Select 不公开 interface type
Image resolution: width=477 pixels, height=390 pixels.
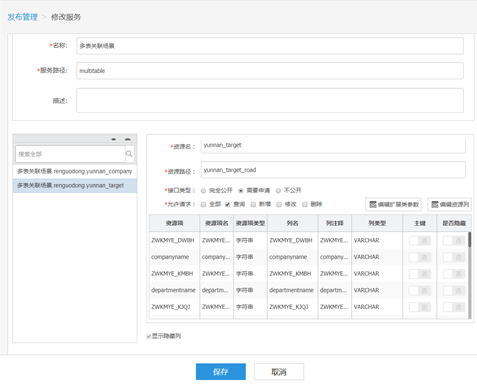tap(278, 191)
